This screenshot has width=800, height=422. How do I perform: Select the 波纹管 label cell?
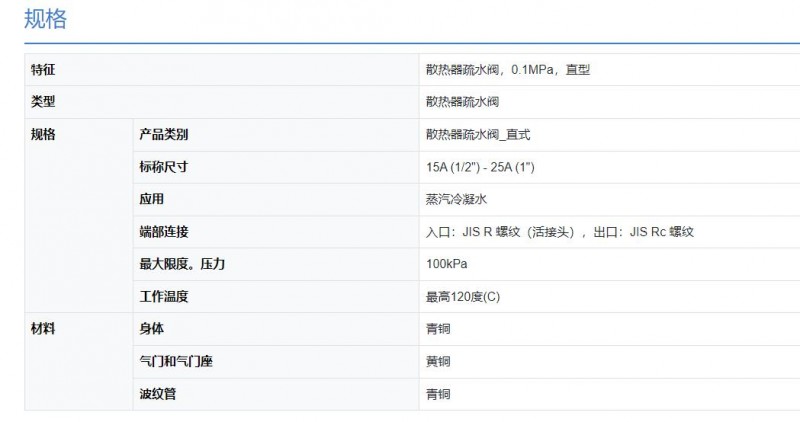[276, 394]
